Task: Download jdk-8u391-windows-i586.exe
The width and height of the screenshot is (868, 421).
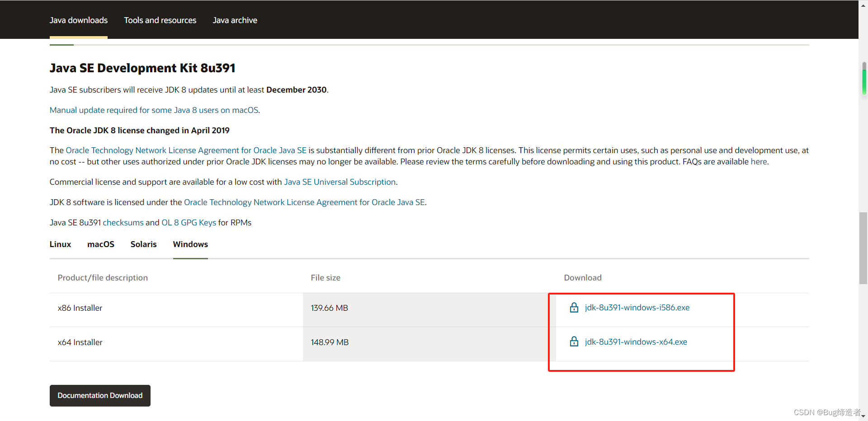Action: (x=637, y=308)
